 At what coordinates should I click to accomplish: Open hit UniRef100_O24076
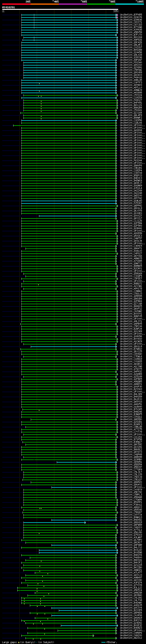(x=131, y=17)
